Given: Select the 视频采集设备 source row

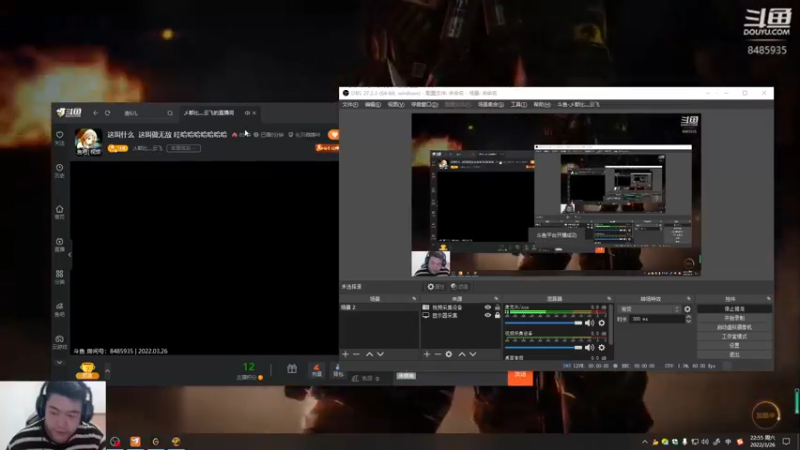Looking at the screenshot, I should [447, 307].
